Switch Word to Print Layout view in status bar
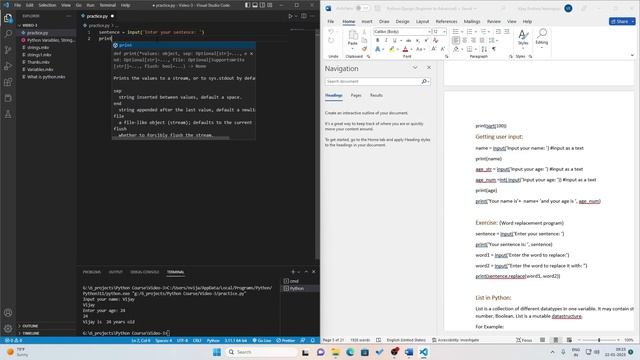 coord(556,340)
